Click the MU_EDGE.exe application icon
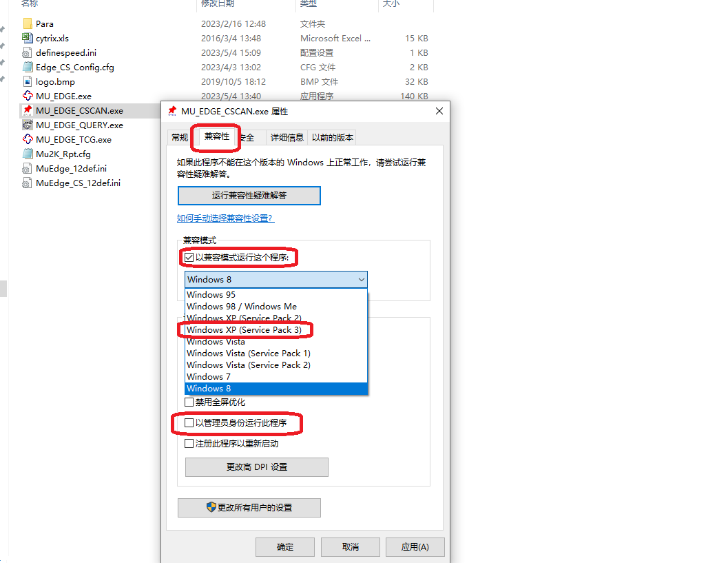The image size is (728, 563). coord(28,96)
